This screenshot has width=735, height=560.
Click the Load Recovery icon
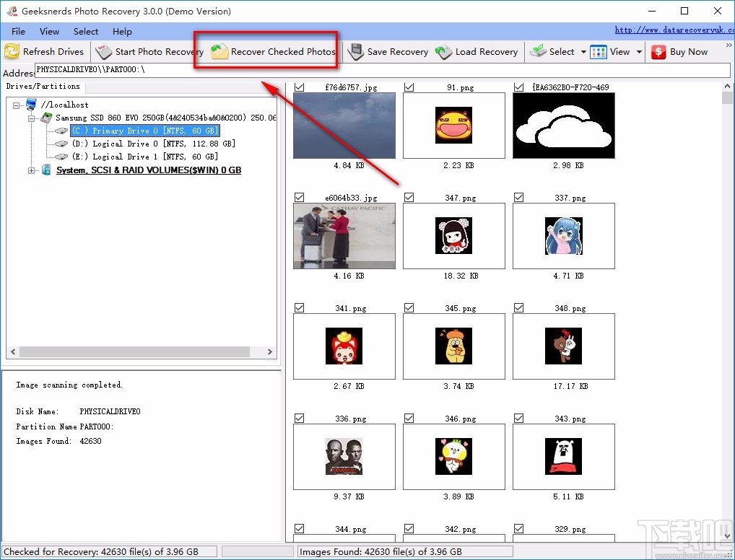click(x=443, y=51)
